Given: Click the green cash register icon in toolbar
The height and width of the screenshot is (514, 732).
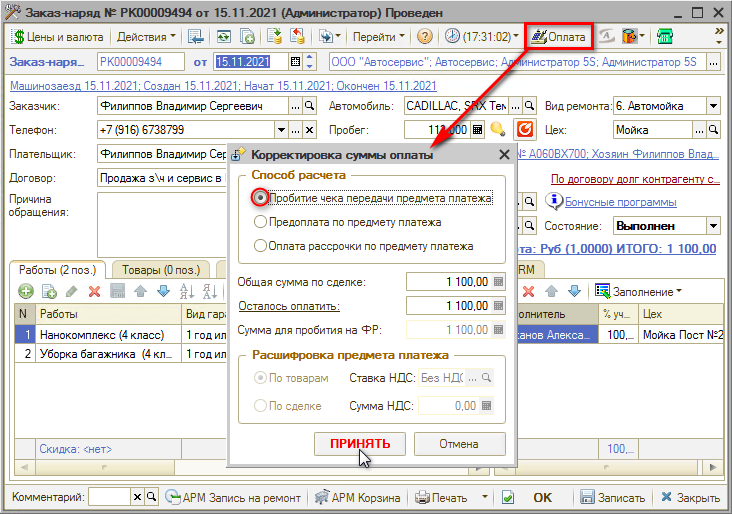Looking at the screenshot, I should [x=664, y=37].
